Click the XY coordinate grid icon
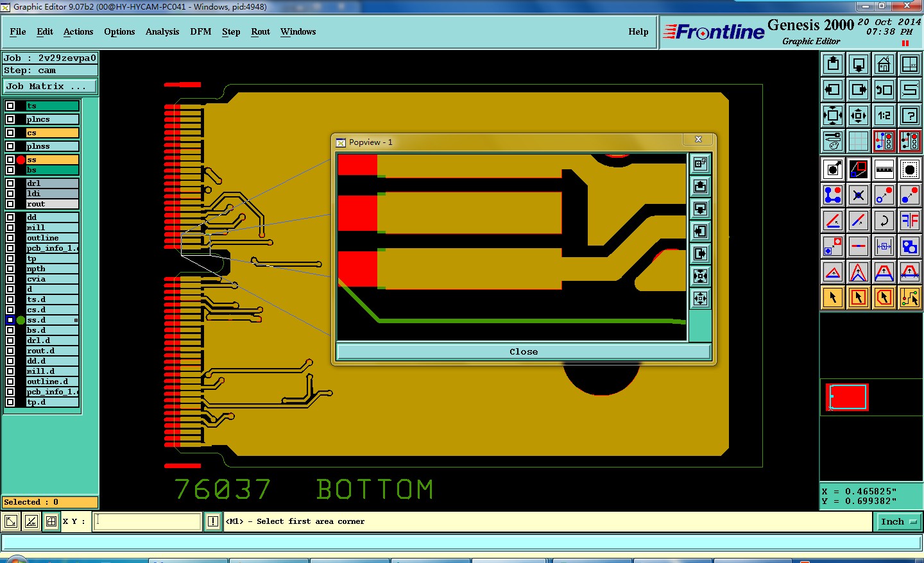 tap(910, 64)
